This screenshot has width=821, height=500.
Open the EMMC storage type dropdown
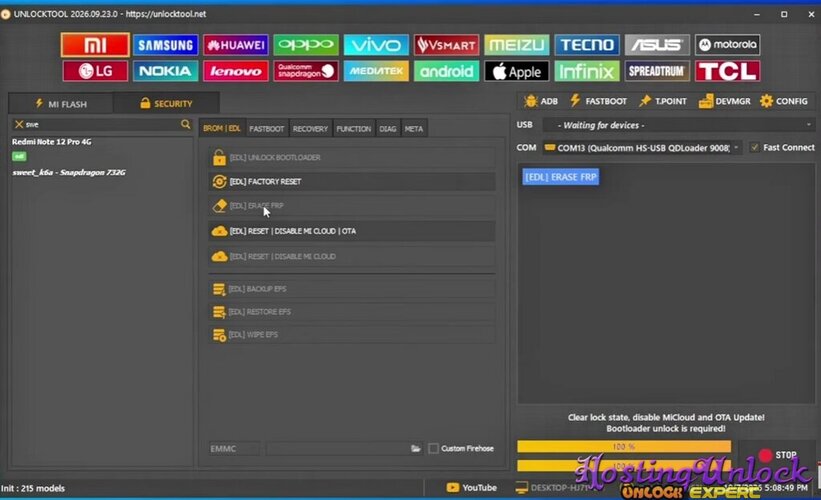click(234, 449)
